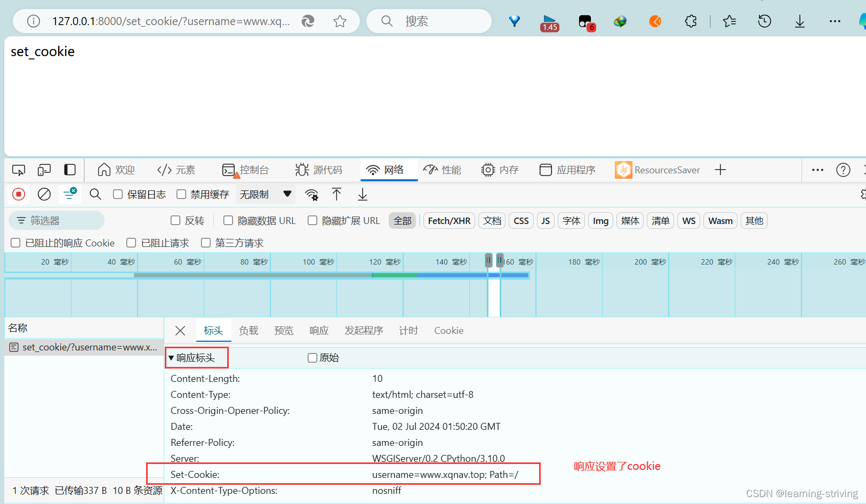Close the request details pane
The image size is (866, 504).
[x=180, y=331]
